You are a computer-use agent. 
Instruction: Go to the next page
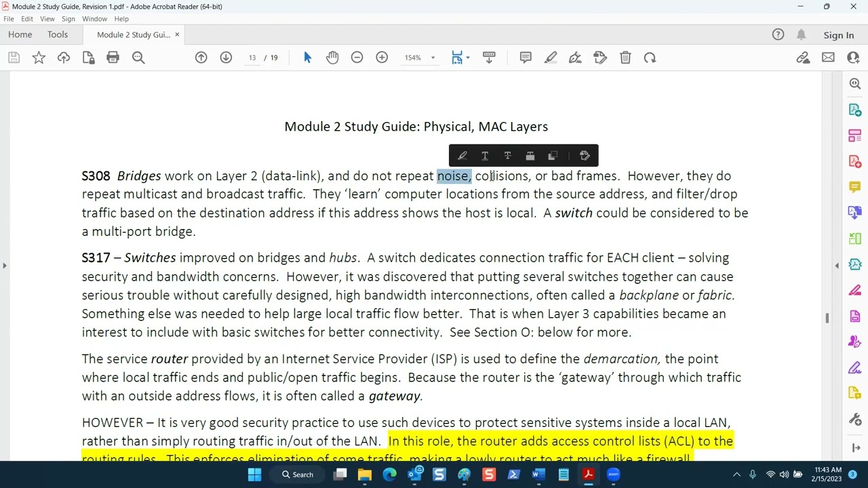coord(226,58)
